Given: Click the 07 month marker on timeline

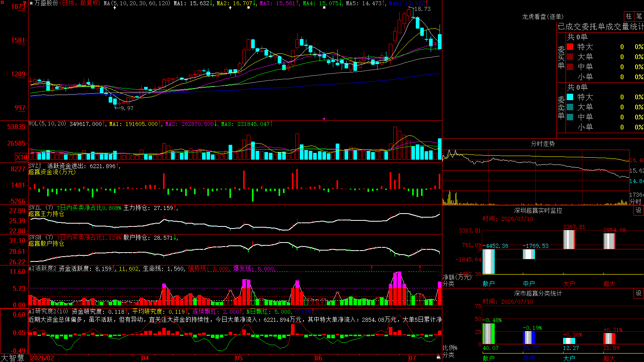Looking at the screenshot, I should pyautogui.click(x=413, y=358).
